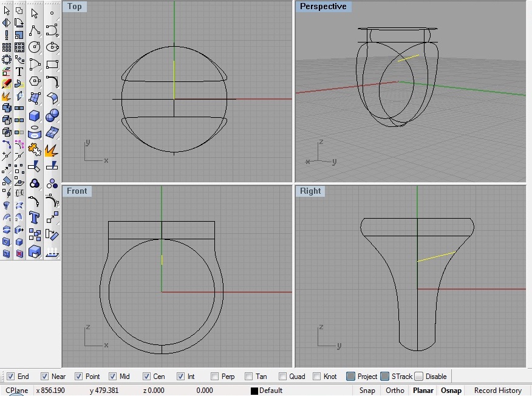This screenshot has width=532, height=396.
Task: Select the Rectangle tool
Action: (x=52, y=64)
